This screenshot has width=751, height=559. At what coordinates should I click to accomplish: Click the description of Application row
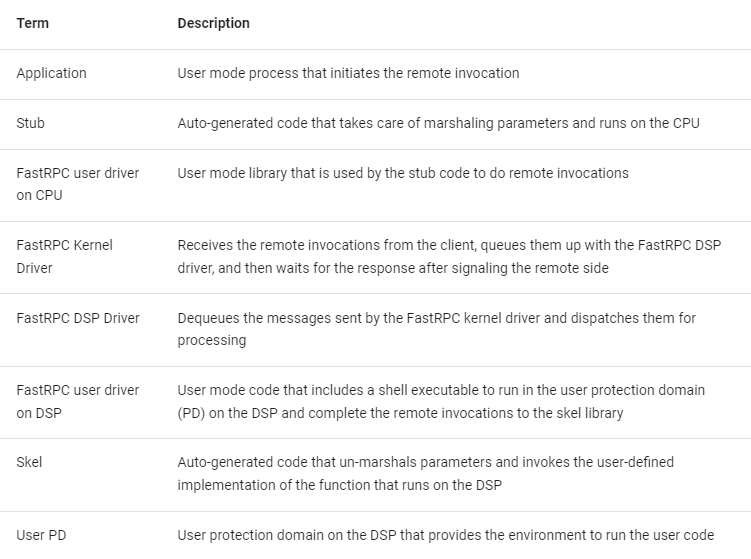[348, 73]
